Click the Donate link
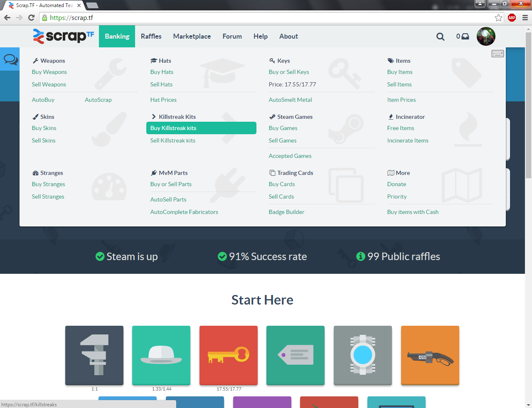 [397, 184]
